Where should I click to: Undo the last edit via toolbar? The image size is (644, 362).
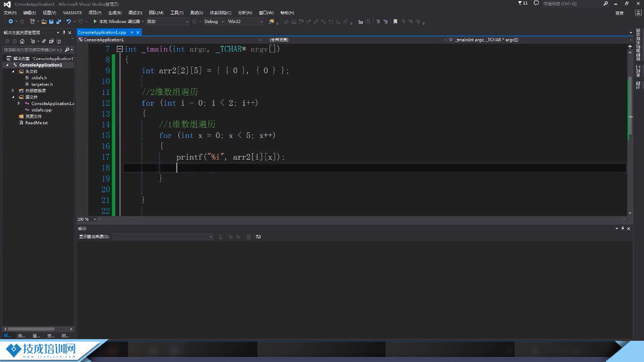(69, 21)
